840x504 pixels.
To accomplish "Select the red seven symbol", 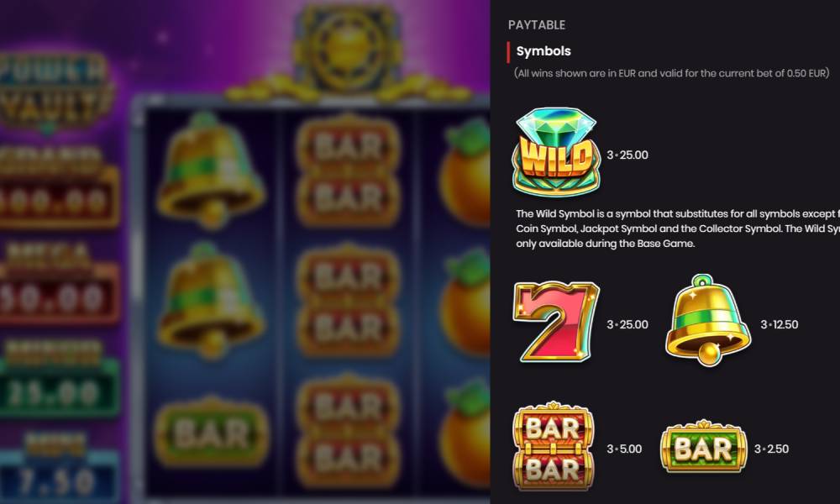I will click(556, 322).
